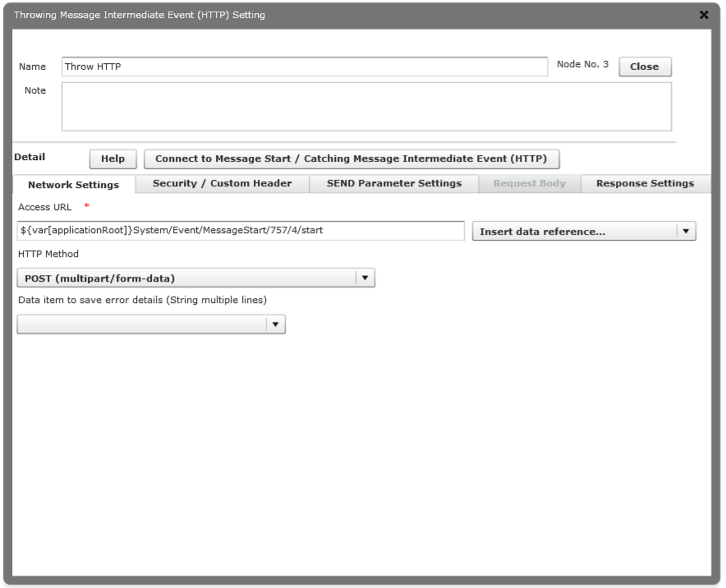Click the Insert data reference arrow button
This screenshot has width=726, height=588.
coord(686,231)
